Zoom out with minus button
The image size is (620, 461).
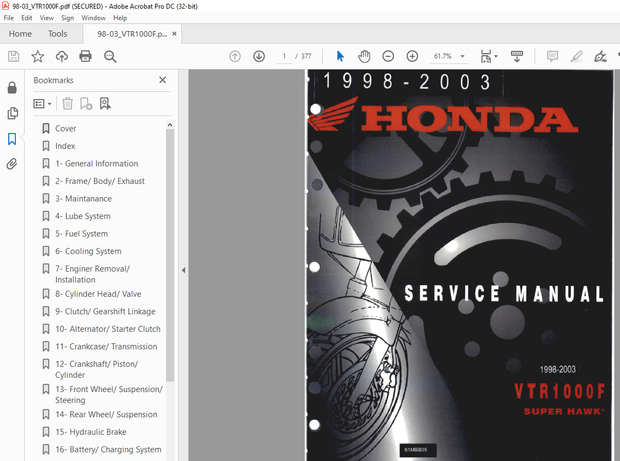coord(388,57)
